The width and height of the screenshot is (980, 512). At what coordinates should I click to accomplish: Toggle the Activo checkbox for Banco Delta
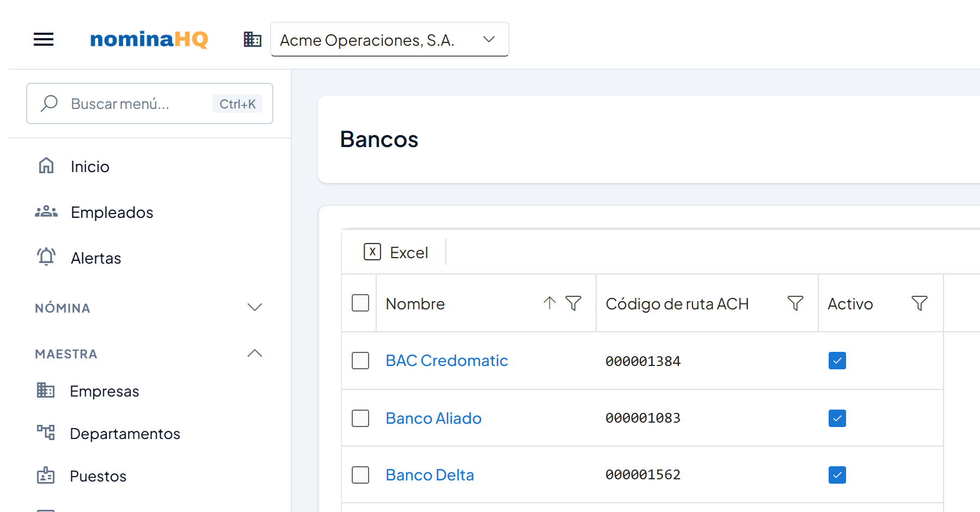click(x=837, y=475)
